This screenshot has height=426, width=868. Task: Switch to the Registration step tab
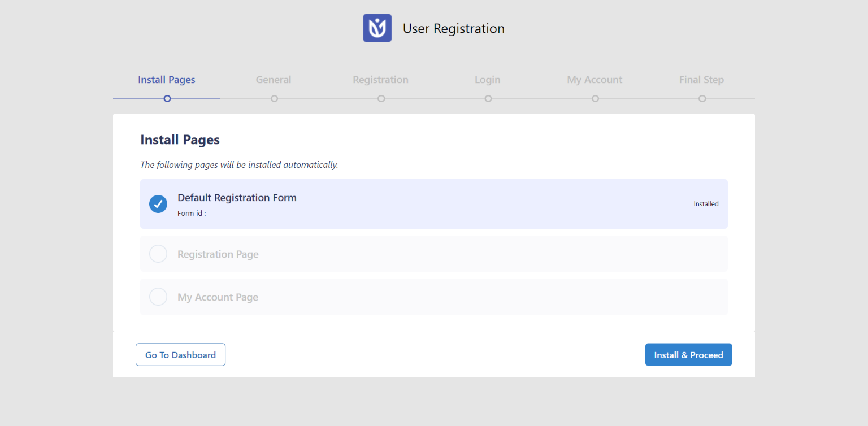(380, 80)
